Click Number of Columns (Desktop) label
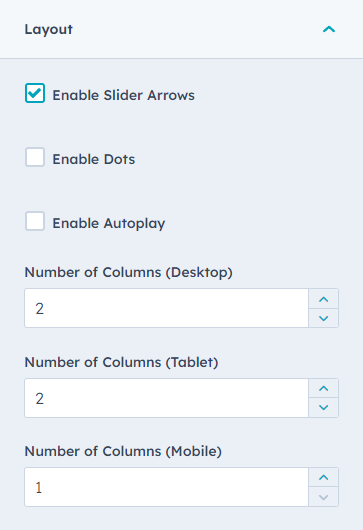 (128, 272)
